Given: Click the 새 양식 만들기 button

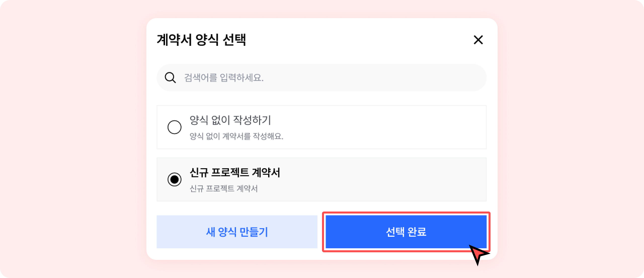Looking at the screenshot, I should 237,232.
